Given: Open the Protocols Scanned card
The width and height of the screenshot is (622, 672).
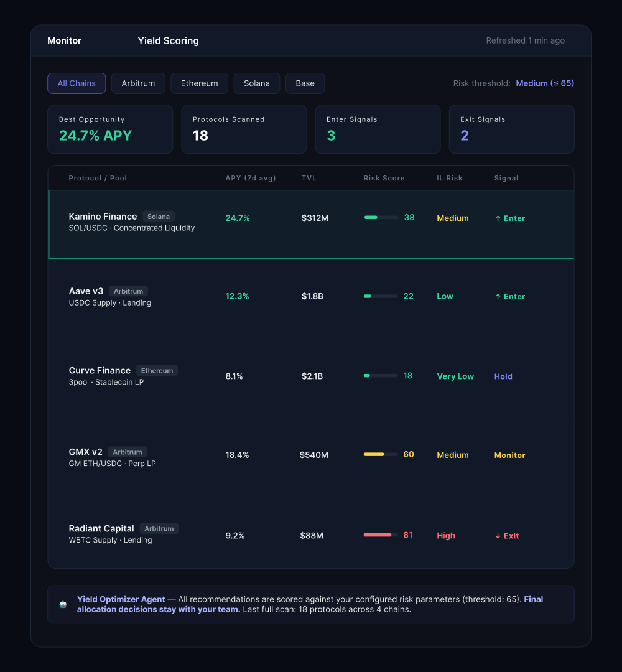Looking at the screenshot, I should point(244,129).
